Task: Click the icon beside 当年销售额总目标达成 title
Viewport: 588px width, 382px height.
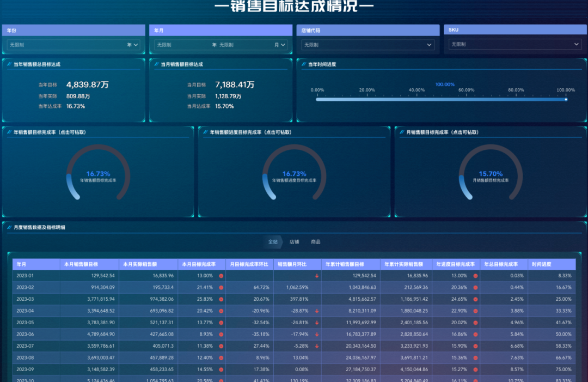Action: click(9, 64)
